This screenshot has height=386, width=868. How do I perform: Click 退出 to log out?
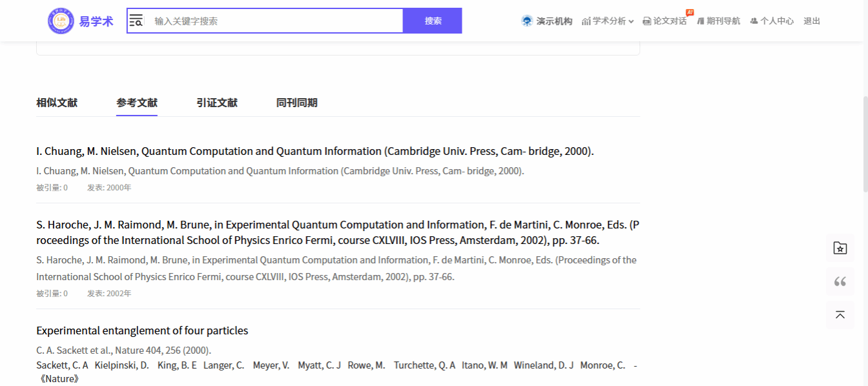point(812,21)
